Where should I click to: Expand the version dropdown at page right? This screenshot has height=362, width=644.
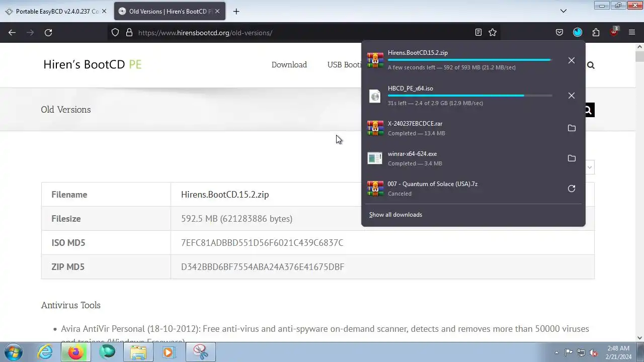590,167
